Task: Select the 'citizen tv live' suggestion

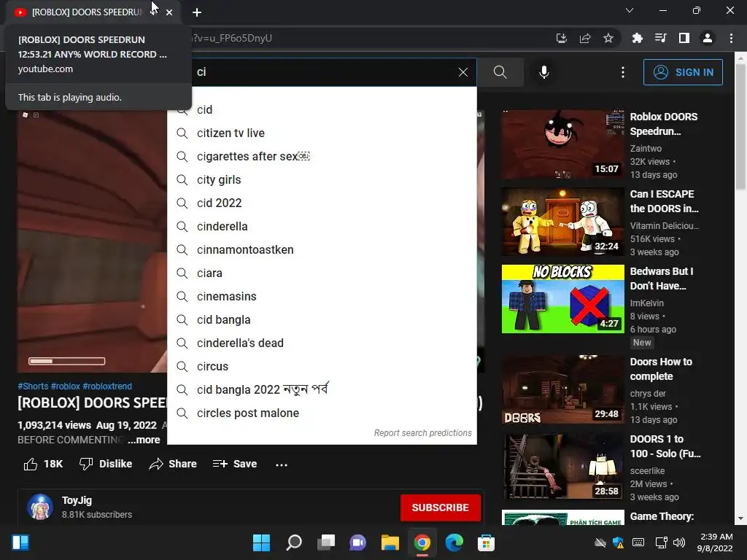Action: [x=322, y=133]
